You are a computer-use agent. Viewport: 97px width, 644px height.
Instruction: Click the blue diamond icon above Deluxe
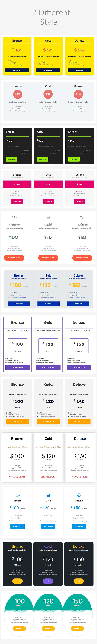pos(79,495)
